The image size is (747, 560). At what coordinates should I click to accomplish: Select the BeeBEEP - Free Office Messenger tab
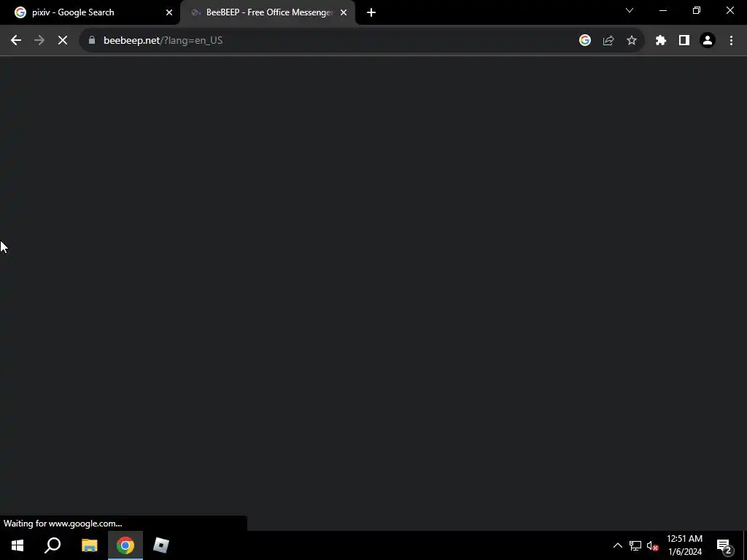click(x=269, y=12)
